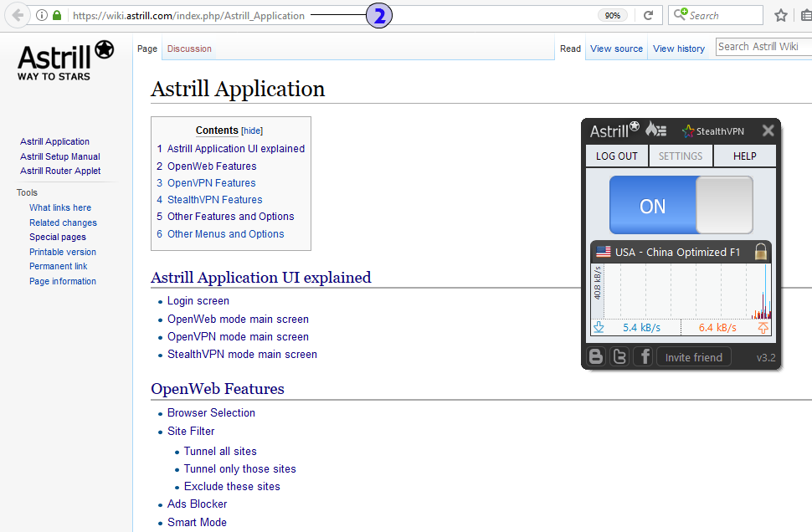812x532 pixels.
Task: Bookmark this page with the star icon
Action: [x=781, y=16]
